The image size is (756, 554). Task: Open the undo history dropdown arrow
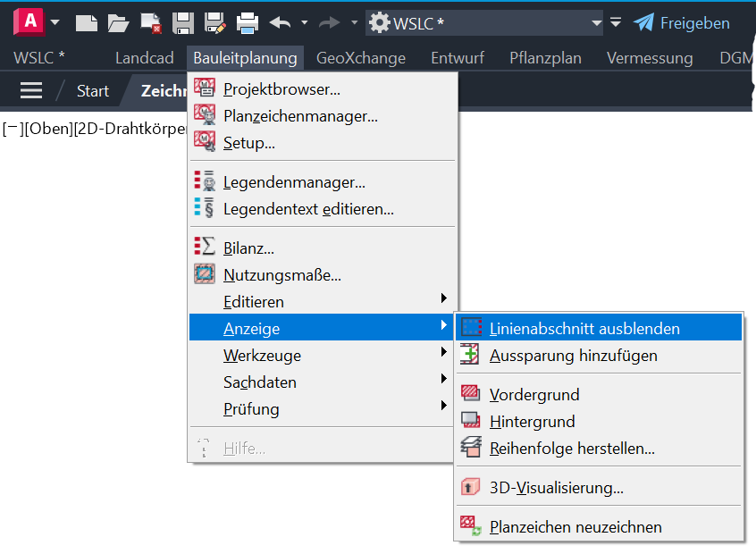pos(304,22)
